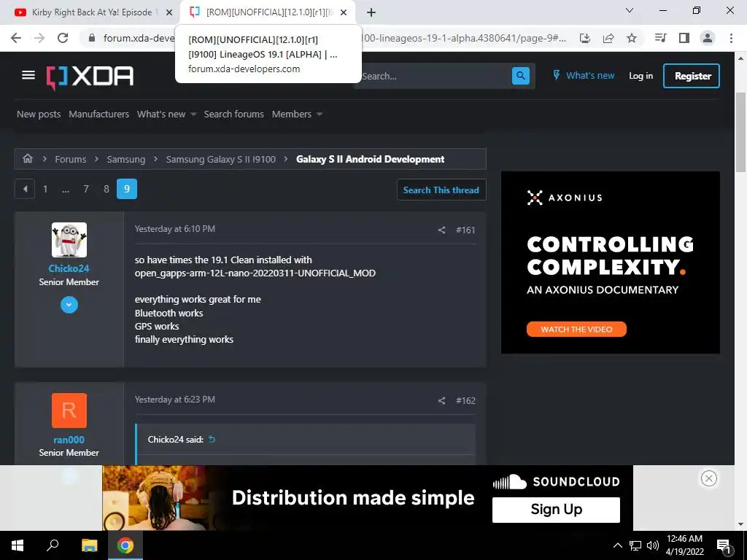This screenshot has width=747, height=560.
Task: Expand the Members dropdown arrow
Action: (x=320, y=114)
